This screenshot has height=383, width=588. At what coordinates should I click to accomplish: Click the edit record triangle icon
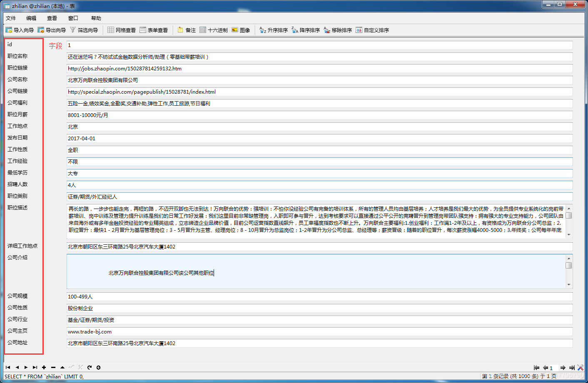coord(62,367)
